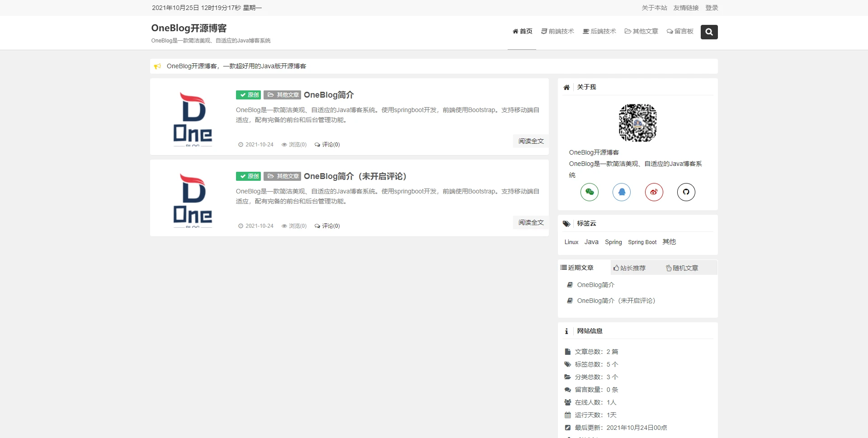Click the 在线人数：1人 entry
Screen dimensions: 868x438
click(590, 402)
